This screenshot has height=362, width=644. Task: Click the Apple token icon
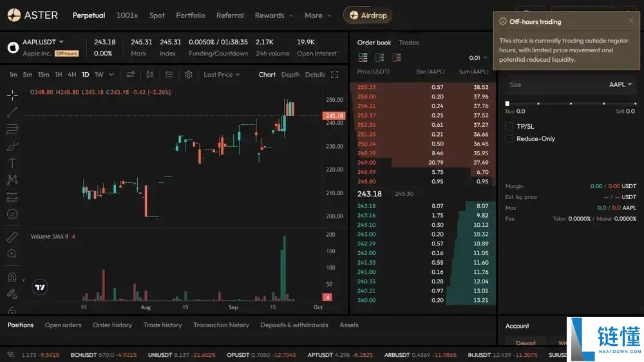13,48
